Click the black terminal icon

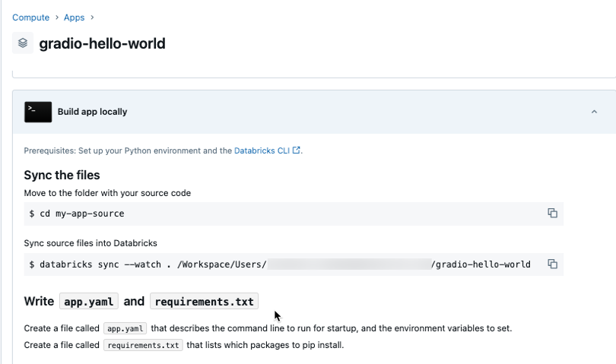(x=38, y=112)
